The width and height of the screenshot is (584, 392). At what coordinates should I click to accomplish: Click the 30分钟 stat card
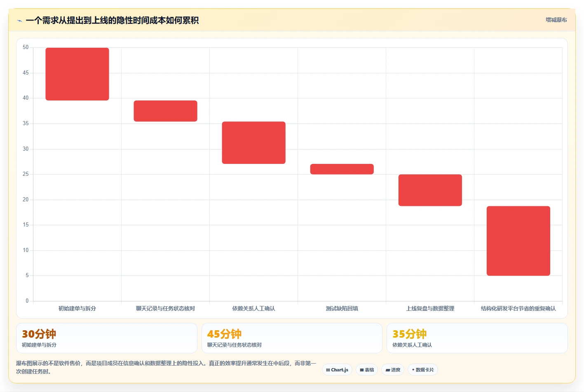coord(106,338)
